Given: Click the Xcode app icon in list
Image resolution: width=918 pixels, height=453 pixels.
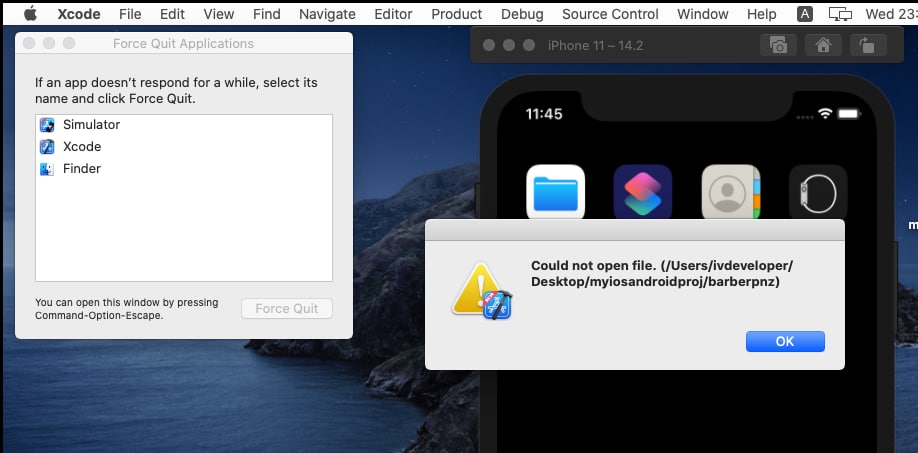Looking at the screenshot, I should [x=47, y=146].
